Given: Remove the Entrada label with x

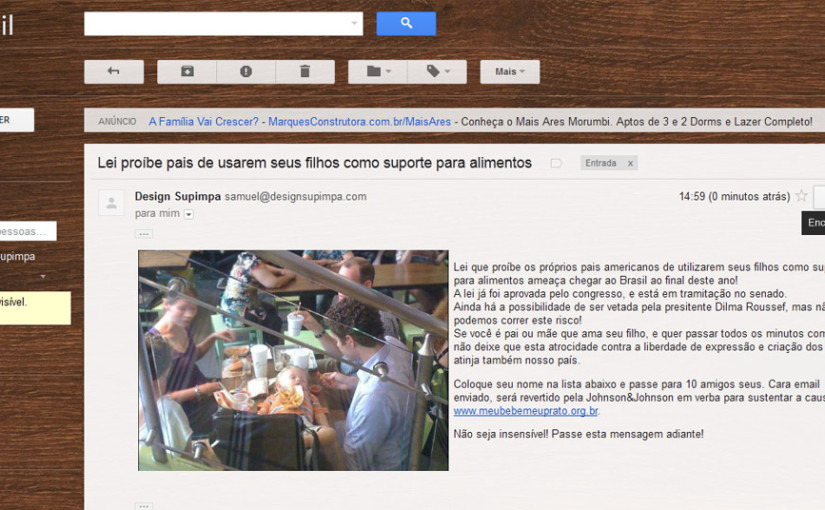Looking at the screenshot, I should click(630, 164).
